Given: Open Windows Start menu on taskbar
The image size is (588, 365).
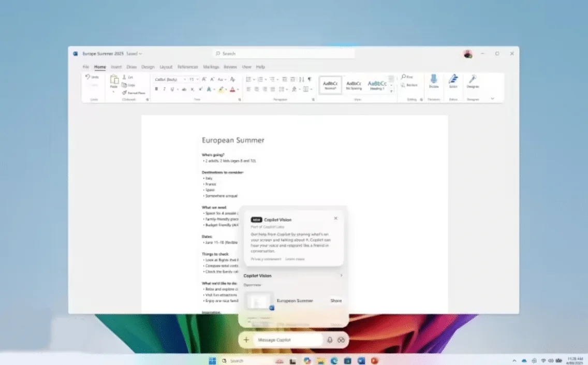Looking at the screenshot, I should tap(212, 360).
